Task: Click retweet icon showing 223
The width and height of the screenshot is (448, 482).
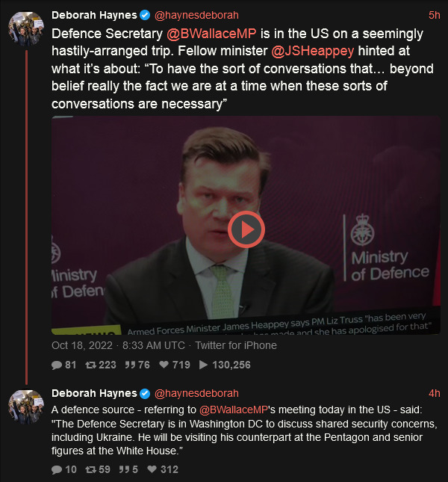Action: point(90,365)
